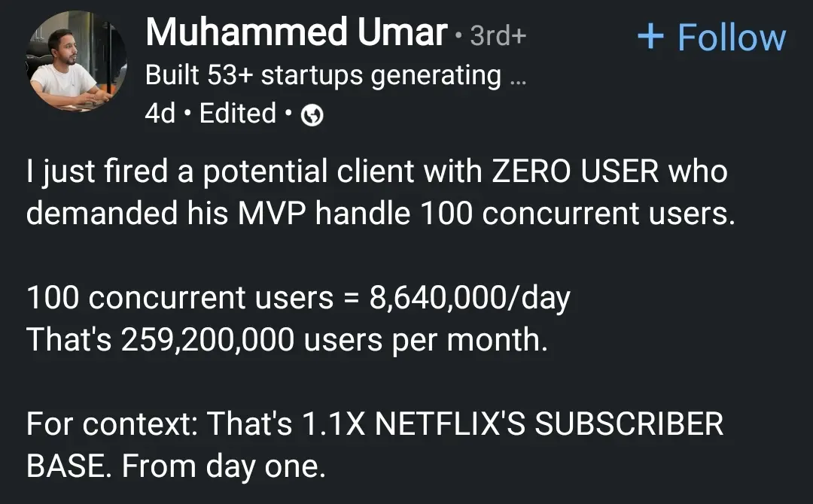The width and height of the screenshot is (813, 504).
Task: Click the Edited label
Action: pyautogui.click(x=238, y=114)
